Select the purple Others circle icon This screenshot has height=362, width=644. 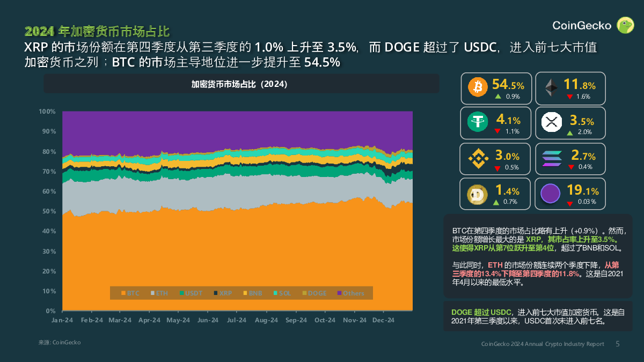coord(551,194)
